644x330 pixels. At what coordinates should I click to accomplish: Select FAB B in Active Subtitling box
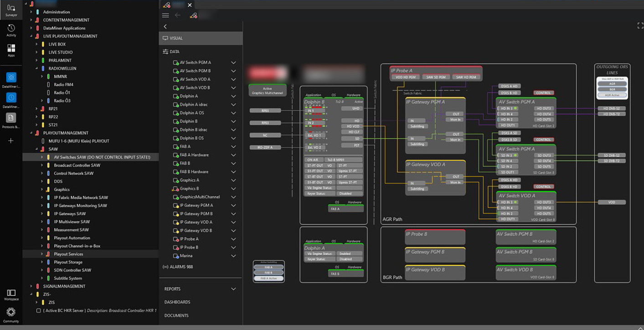(268, 273)
